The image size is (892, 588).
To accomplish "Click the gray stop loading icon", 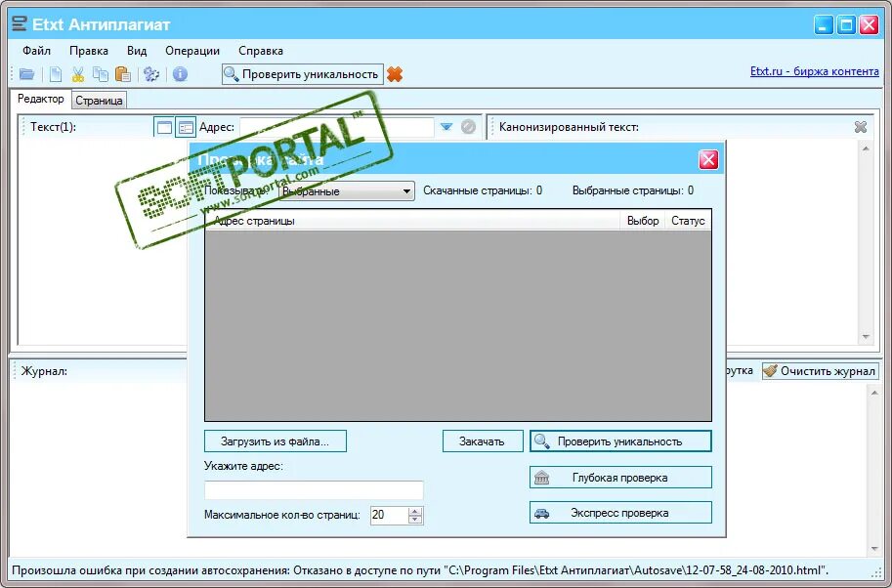I will 468,127.
